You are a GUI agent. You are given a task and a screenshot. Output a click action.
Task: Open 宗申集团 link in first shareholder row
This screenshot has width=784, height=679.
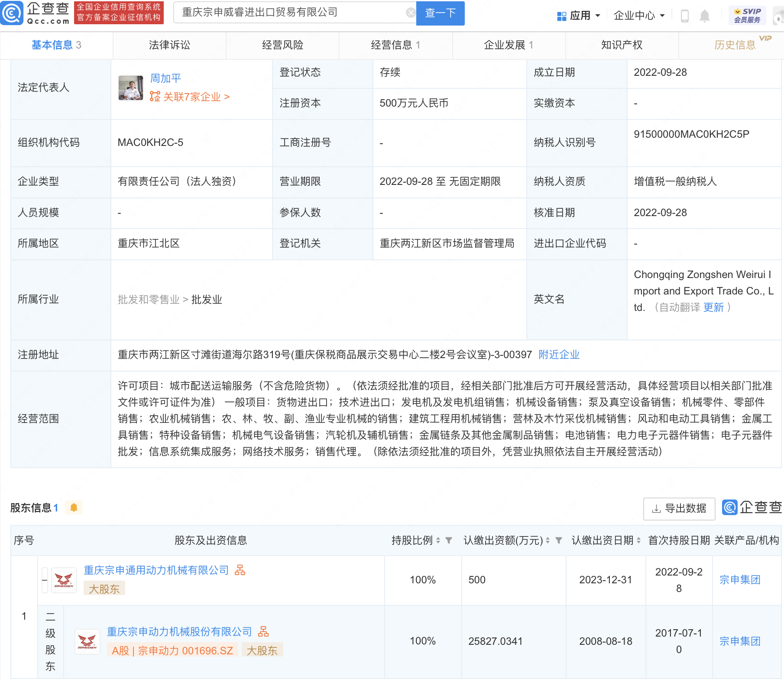(740, 580)
